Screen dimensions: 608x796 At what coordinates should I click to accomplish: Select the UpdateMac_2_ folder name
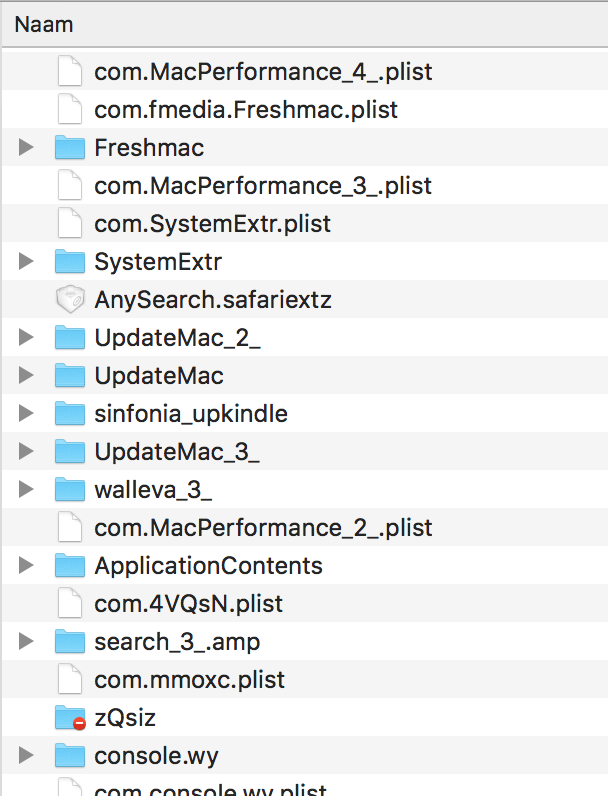(x=178, y=338)
